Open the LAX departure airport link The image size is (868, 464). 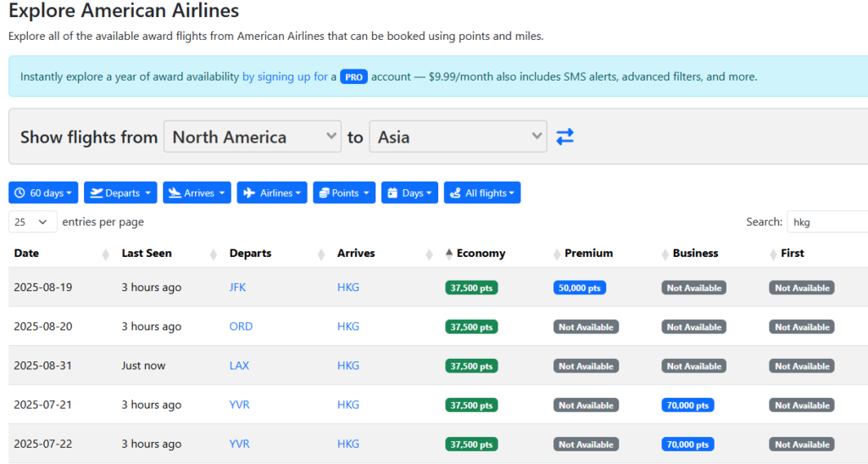pos(239,366)
